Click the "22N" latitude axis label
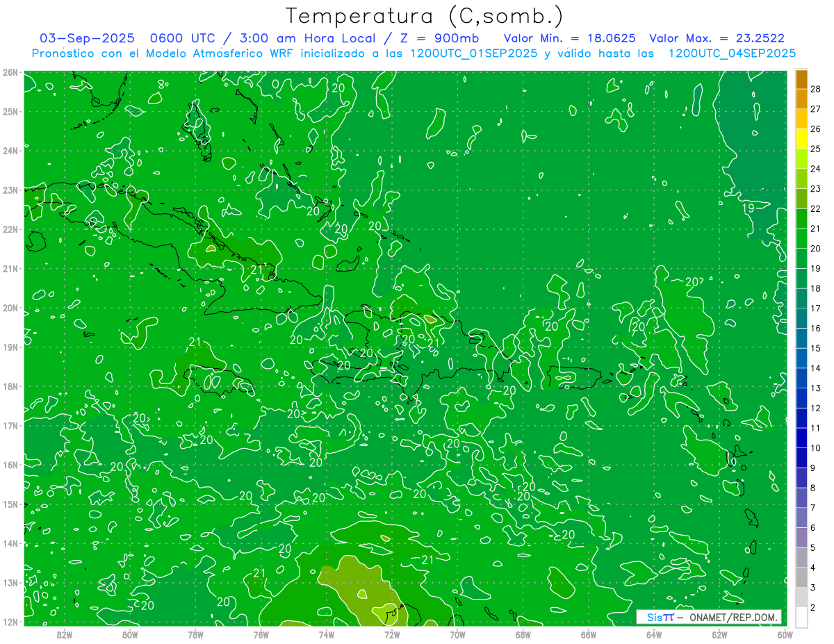The width and height of the screenshot is (834, 644). pos(10,229)
